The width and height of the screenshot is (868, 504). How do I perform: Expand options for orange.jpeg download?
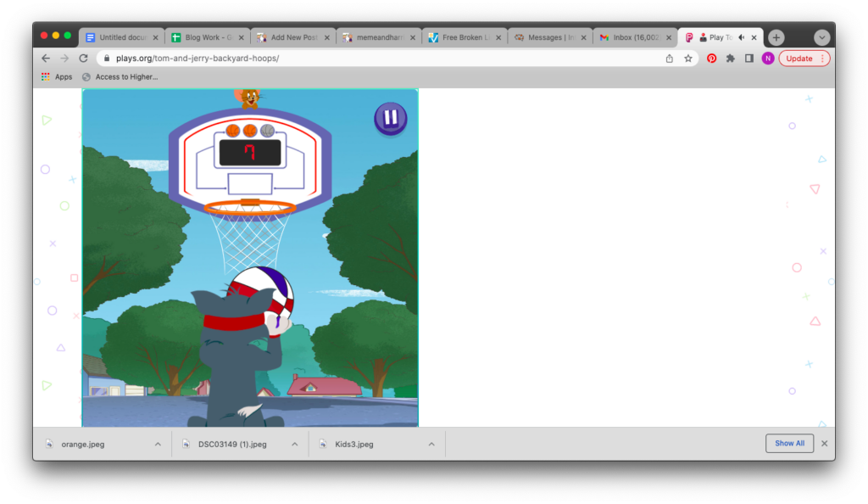point(158,445)
